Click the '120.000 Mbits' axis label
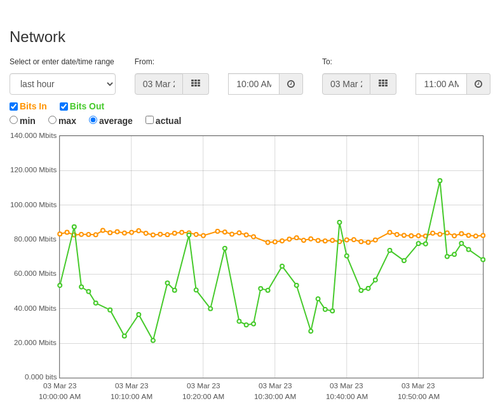 tap(33, 170)
